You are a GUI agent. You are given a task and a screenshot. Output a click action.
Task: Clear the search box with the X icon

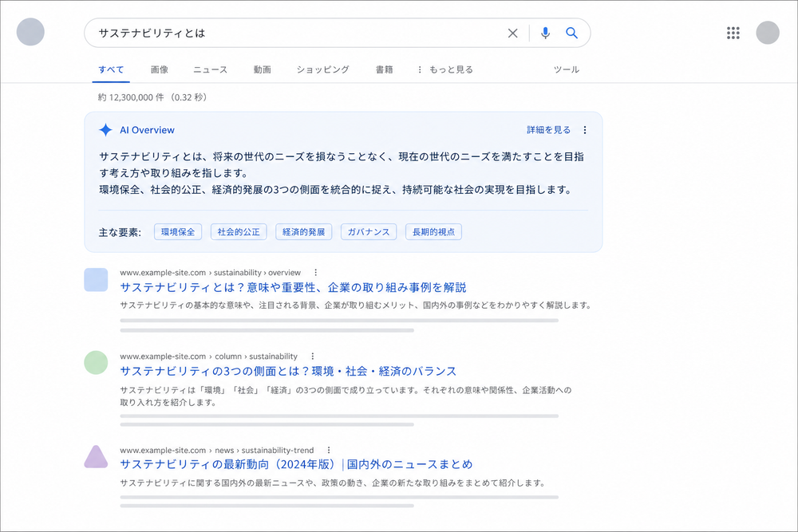click(512, 33)
